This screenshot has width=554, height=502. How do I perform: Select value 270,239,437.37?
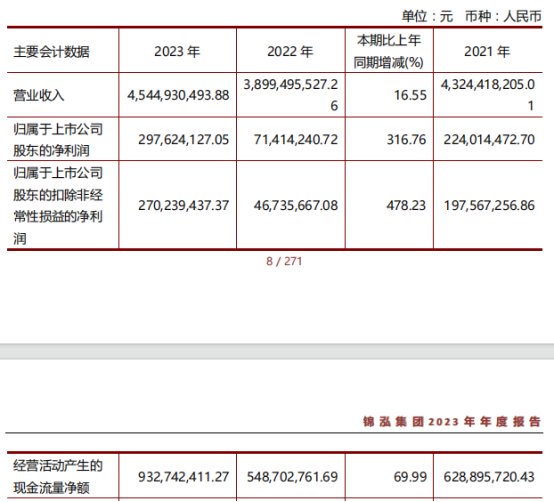point(183,205)
